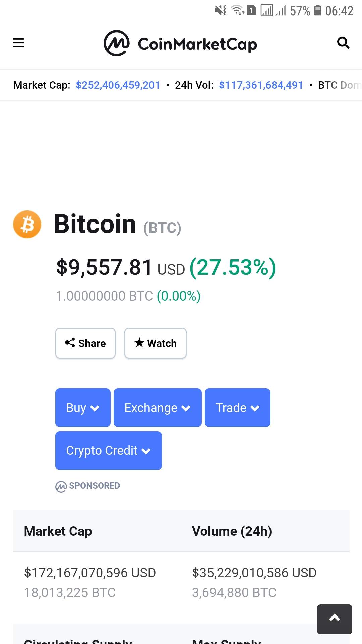362x644 pixels.
Task: Click the CoinMarketCap logo
Action: click(x=180, y=44)
